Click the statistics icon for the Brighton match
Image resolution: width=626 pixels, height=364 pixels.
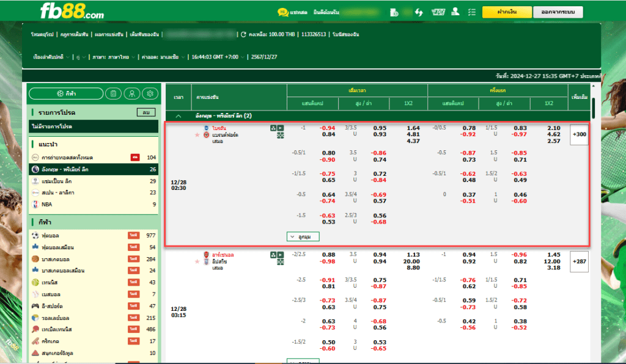[x=273, y=128]
